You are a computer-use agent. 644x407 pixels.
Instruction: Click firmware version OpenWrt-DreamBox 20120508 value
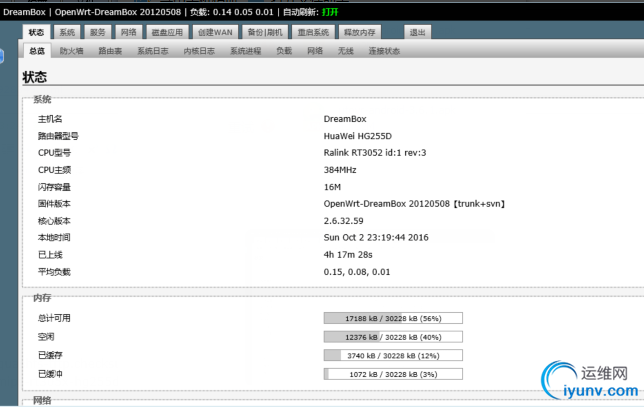414,204
